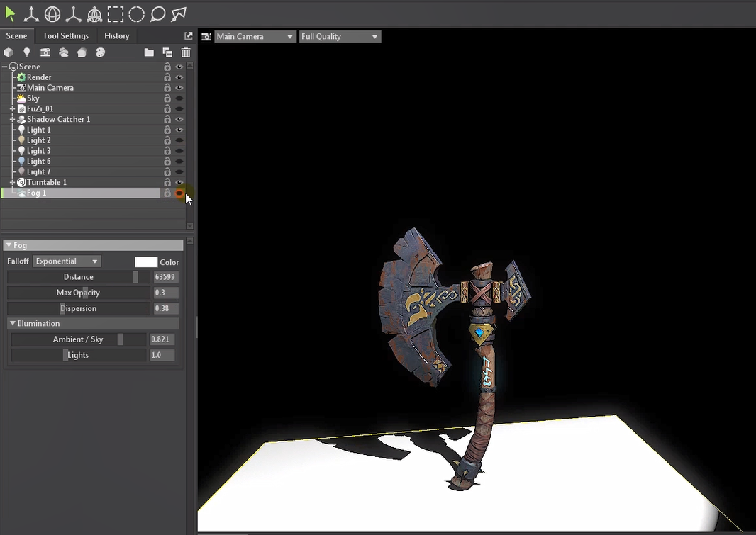The height and width of the screenshot is (535, 756).
Task: Create a new folder in the scene
Action: point(149,52)
